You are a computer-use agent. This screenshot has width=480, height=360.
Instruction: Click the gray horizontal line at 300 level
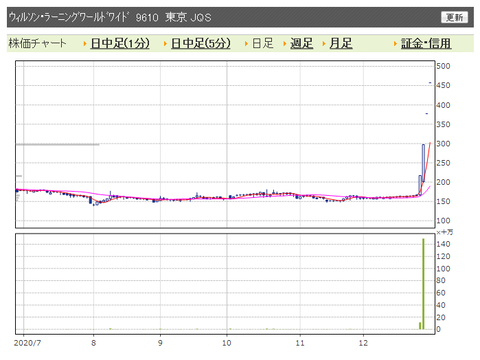click(x=57, y=144)
